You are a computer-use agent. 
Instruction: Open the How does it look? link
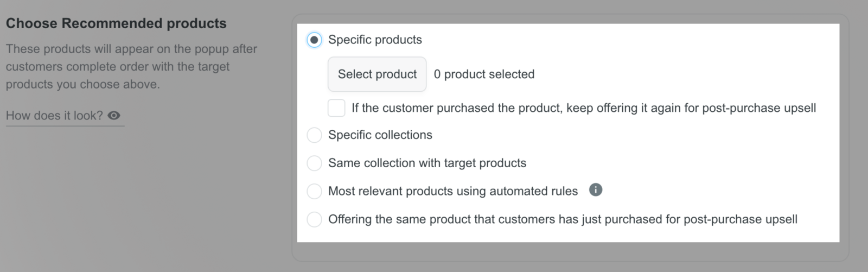pos(54,116)
